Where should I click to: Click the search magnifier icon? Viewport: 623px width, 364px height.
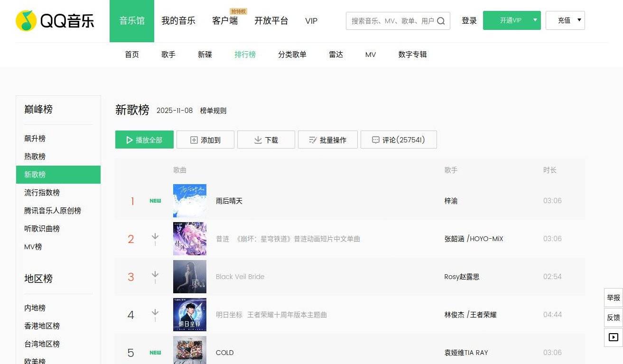tap(441, 21)
